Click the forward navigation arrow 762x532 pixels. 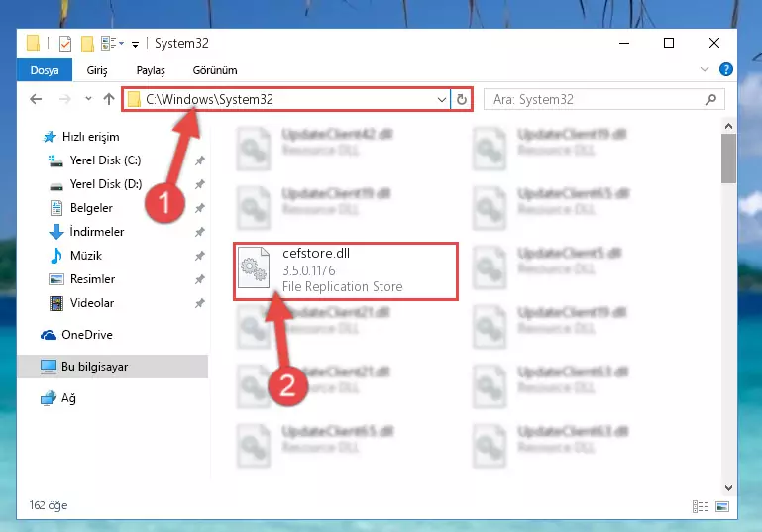(64, 100)
